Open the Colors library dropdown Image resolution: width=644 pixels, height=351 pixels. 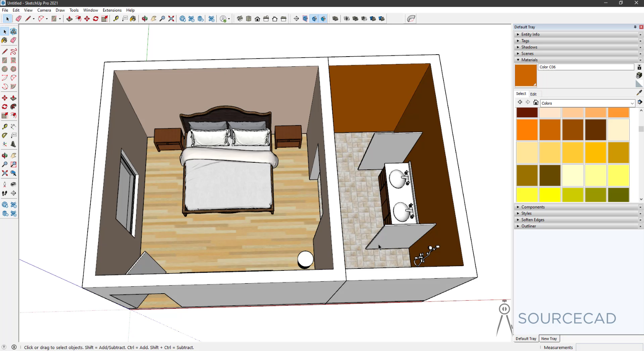pos(632,103)
